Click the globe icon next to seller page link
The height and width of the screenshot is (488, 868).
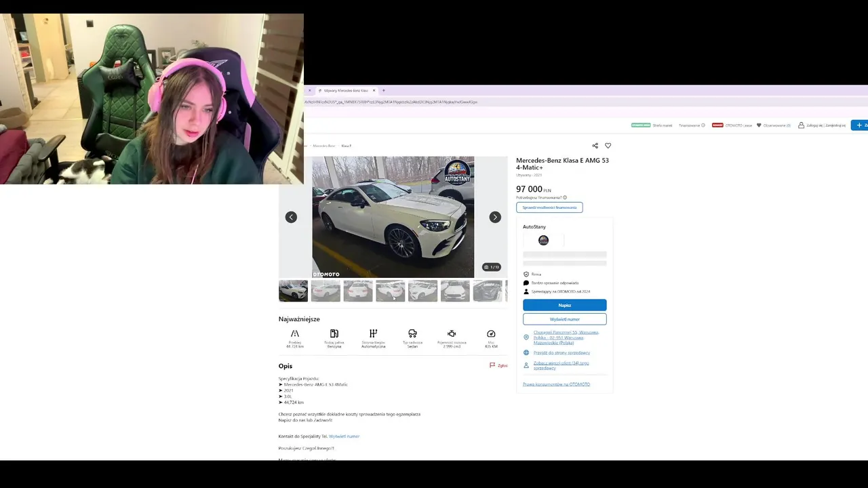click(526, 352)
